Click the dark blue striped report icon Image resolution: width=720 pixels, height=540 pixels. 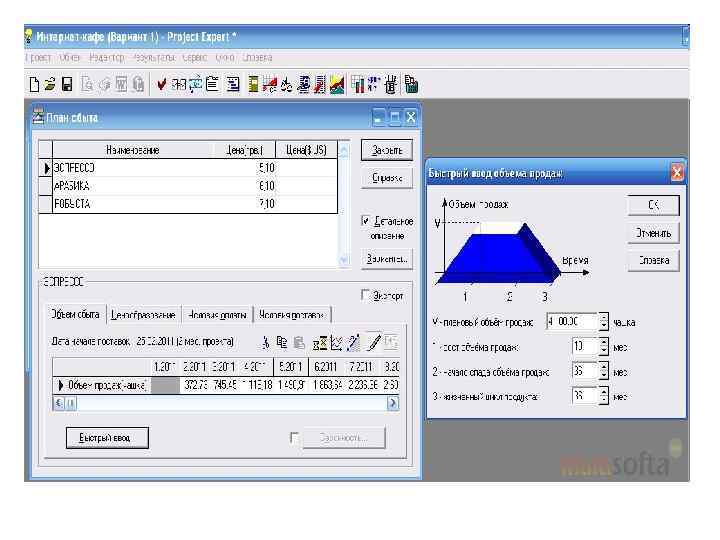click(304, 84)
